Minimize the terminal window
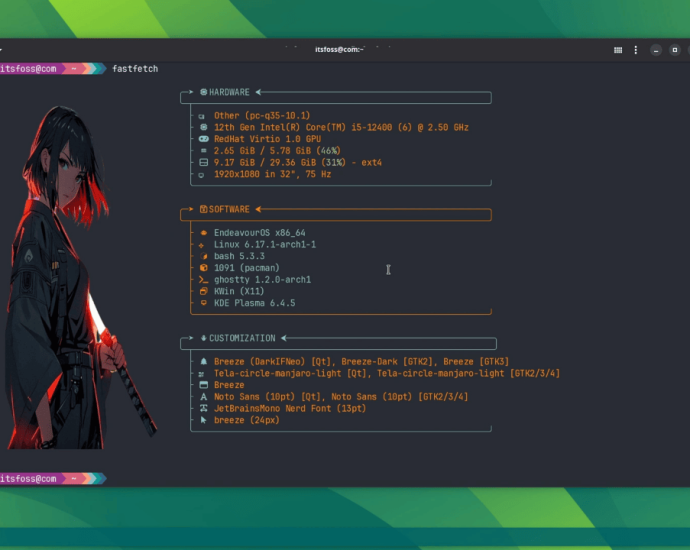690x550 pixels. [x=656, y=50]
